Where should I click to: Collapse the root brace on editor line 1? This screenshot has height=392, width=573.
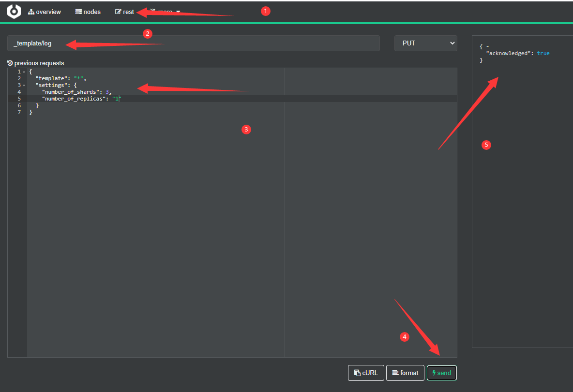click(24, 72)
